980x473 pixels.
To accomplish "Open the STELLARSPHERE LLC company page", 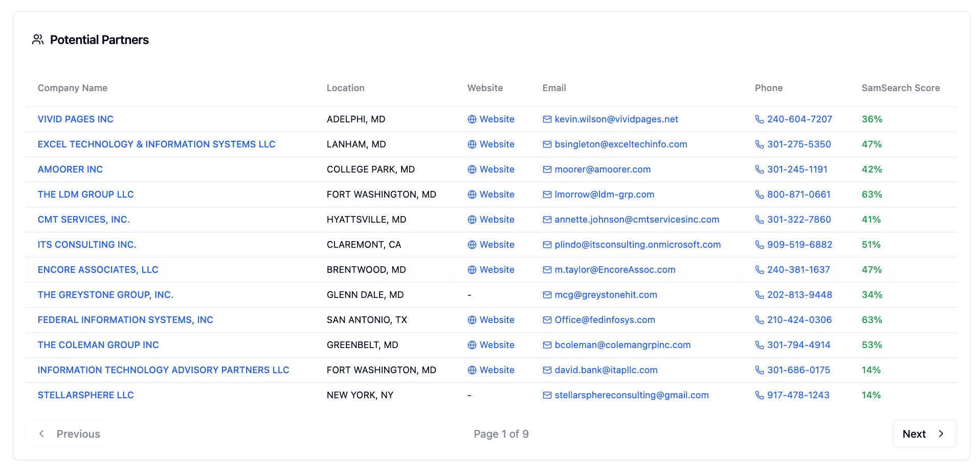I will tap(85, 395).
